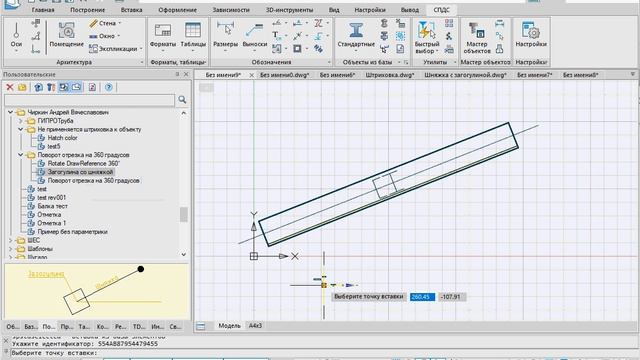Click the help question mark icon in panel
640x360 pixels.
109,87
